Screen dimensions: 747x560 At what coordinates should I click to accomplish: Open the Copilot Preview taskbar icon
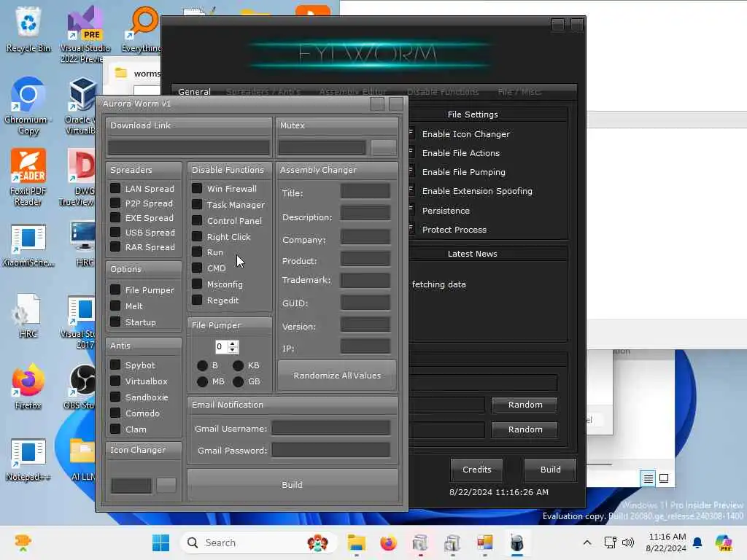pyautogui.click(x=724, y=542)
